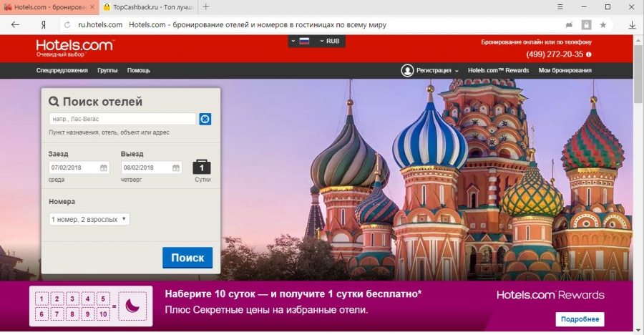Go back with the browser back arrow
Screen dimensions: 644x335
(x=15, y=24)
